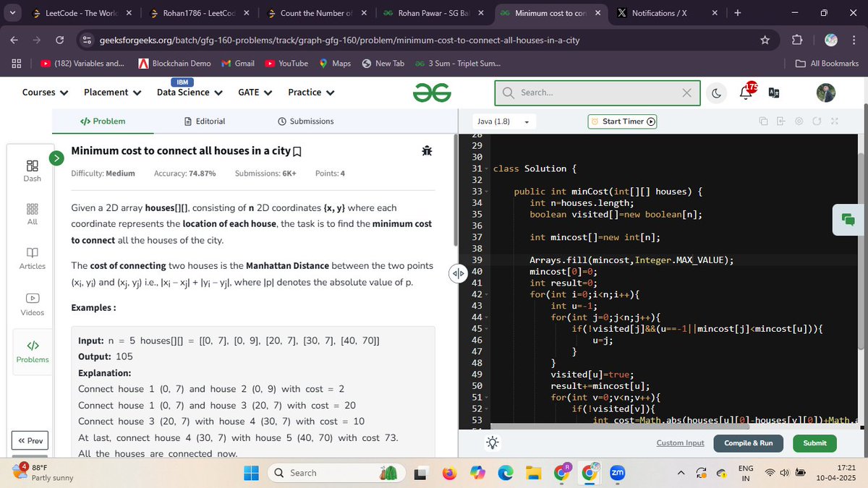Open All in the left sidebar

click(x=32, y=215)
